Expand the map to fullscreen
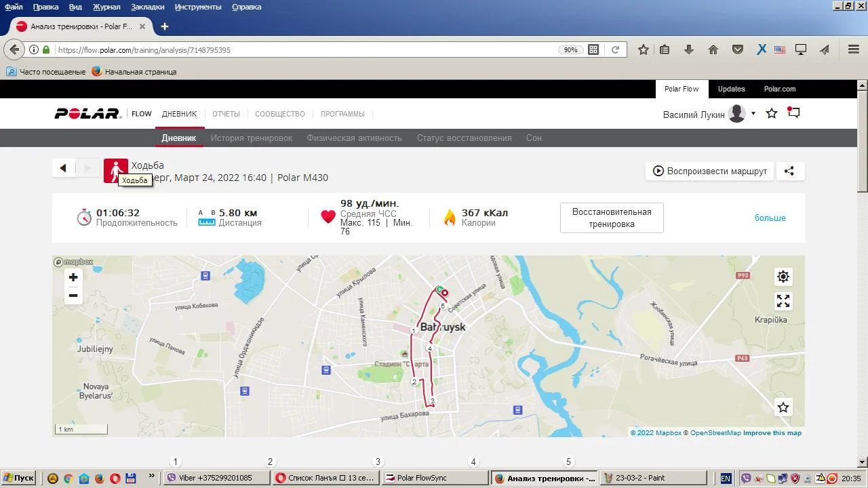Viewport: 868px width, 488px height. click(783, 301)
